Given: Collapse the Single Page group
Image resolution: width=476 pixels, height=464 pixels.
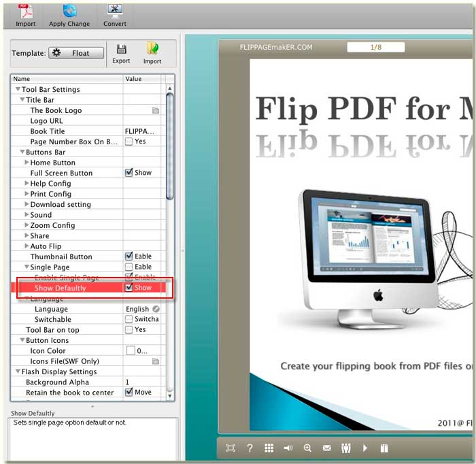Looking at the screenshot, I should pyautogui.click(x=27, y=267).
